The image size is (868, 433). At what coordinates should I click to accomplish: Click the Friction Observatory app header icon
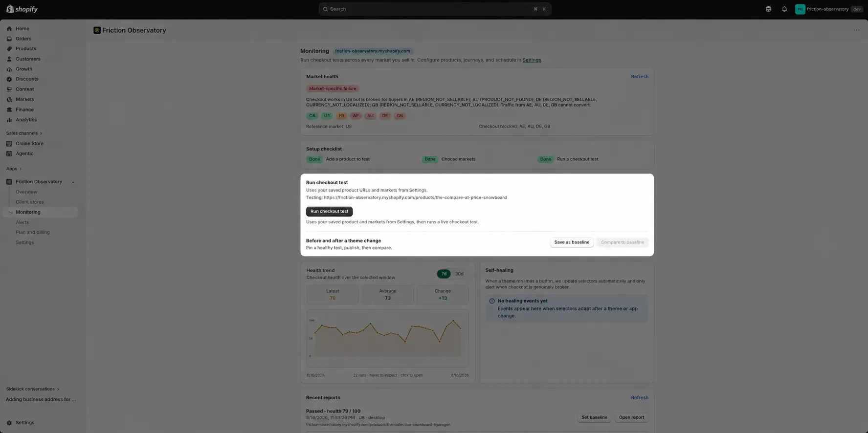pyautogui.click(x=97, y=30)
